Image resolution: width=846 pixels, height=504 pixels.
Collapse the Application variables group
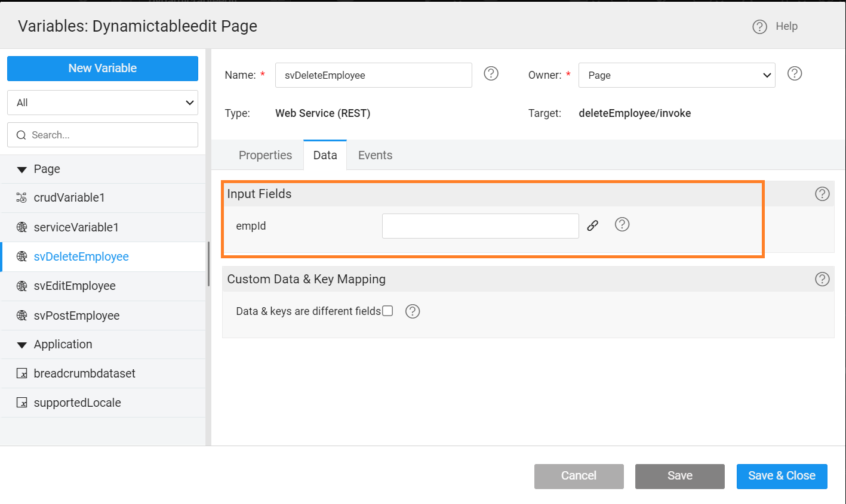[22, 345]
